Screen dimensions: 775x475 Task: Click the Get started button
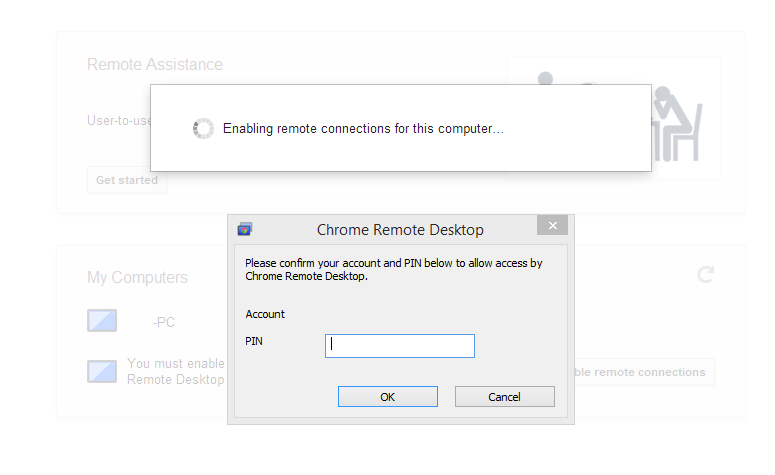click(127, 180)
